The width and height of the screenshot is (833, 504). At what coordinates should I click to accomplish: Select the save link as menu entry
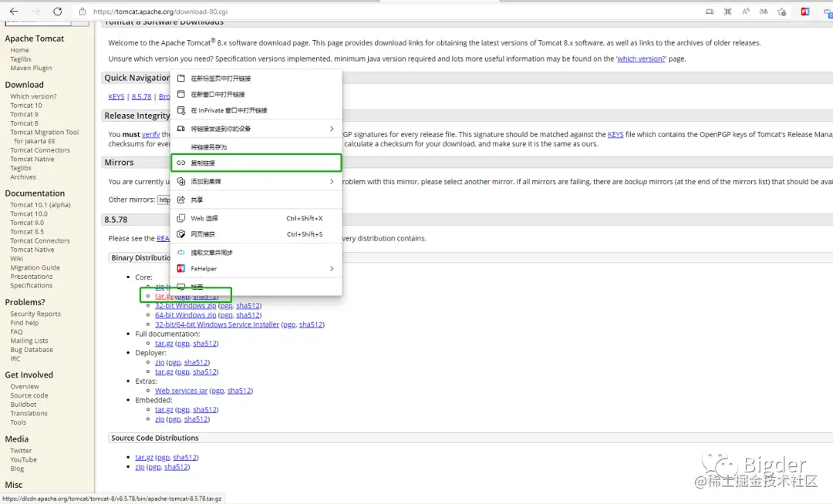pyautogui.click(x=256, y=147)
